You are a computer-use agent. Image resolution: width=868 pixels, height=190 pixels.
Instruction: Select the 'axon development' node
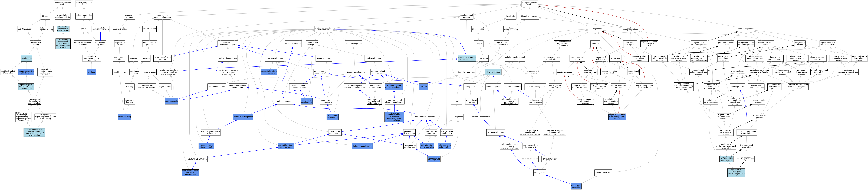[x=530, y=159]
